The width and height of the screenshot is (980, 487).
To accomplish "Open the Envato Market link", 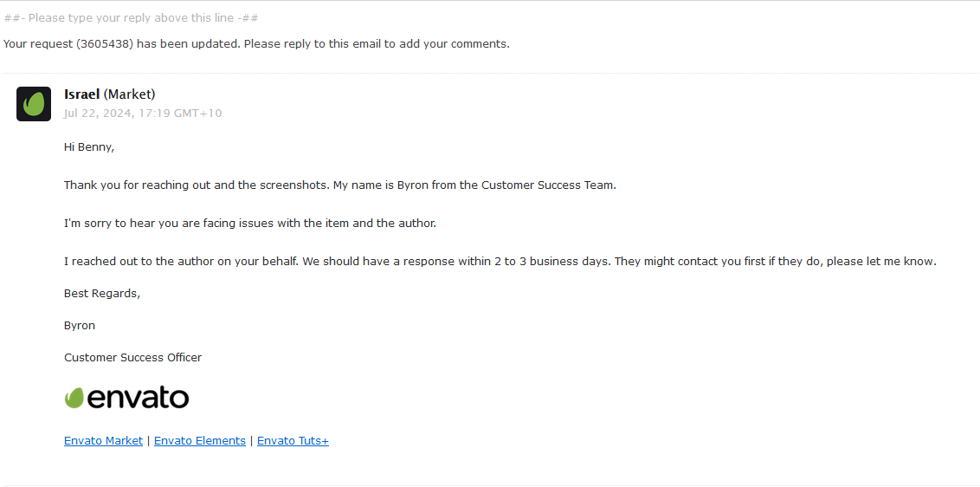I will pos(103,441).
